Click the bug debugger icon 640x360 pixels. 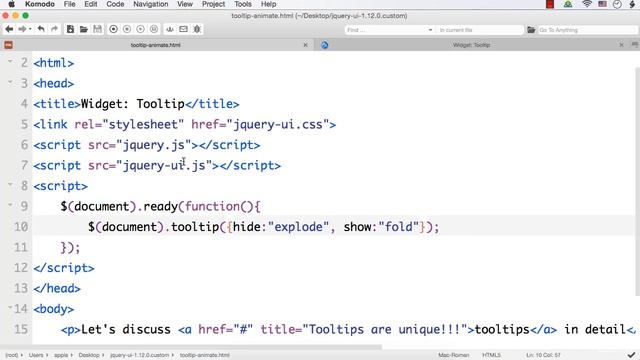[197, 29]
